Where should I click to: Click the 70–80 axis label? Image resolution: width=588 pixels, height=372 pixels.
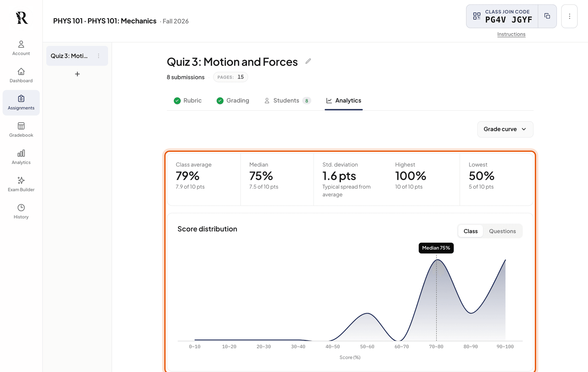(x=436, y=347)
